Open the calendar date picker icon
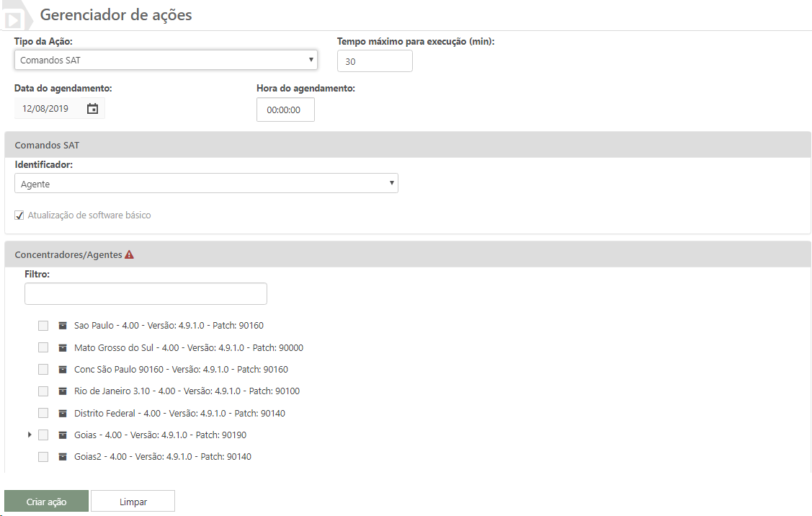 pyautogui.click(x=92, y=108)
